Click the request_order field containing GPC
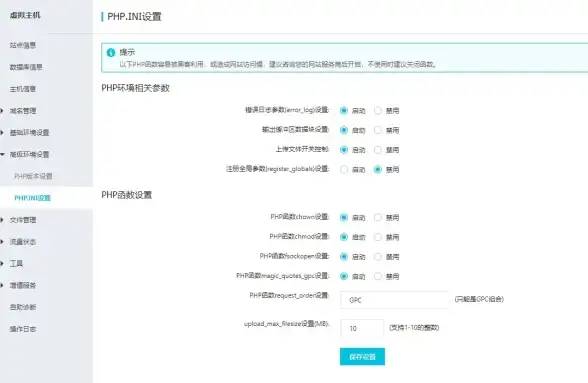 [394, 300]
